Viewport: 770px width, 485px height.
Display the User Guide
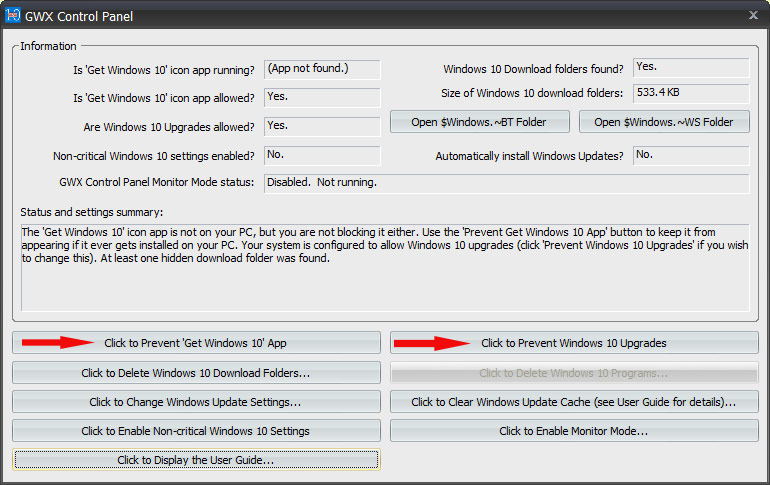point(196,459)
